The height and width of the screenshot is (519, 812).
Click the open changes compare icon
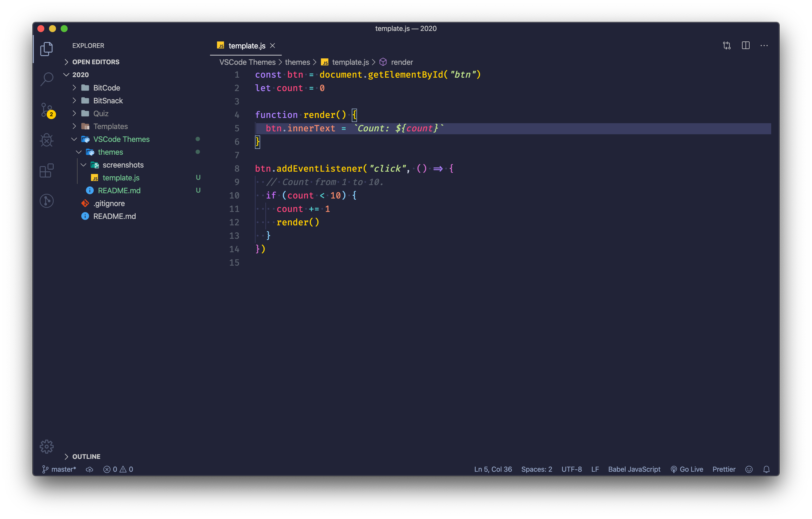coord(727,46)
